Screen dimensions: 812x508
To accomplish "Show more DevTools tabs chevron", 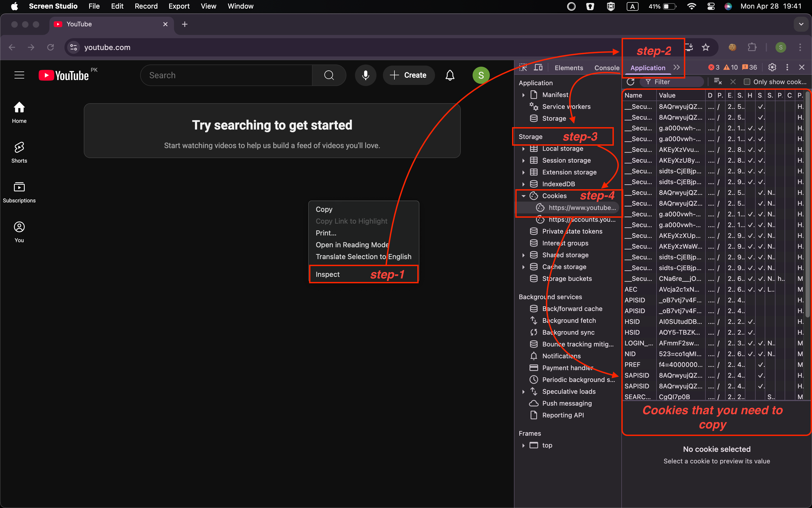I will 676,67.
